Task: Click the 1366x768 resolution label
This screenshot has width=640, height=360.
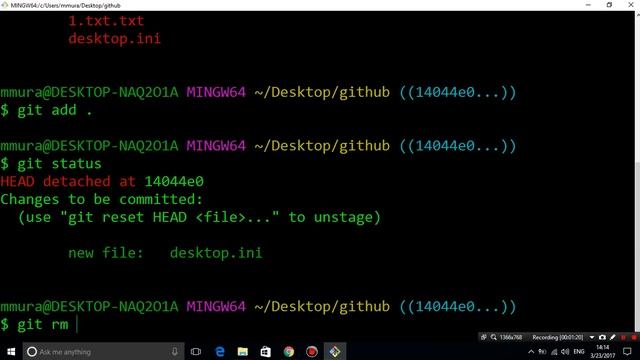Action: point(511,337)
